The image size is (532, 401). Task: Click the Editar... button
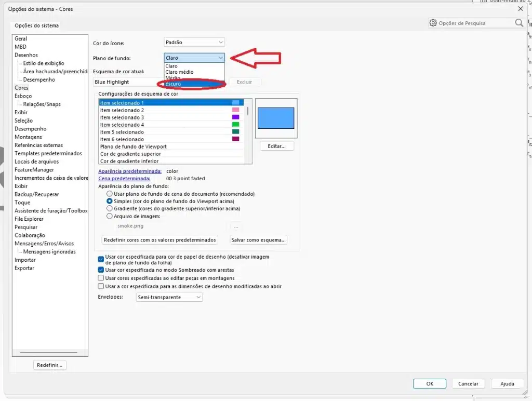pyautogui.click(x=276, y=146)
